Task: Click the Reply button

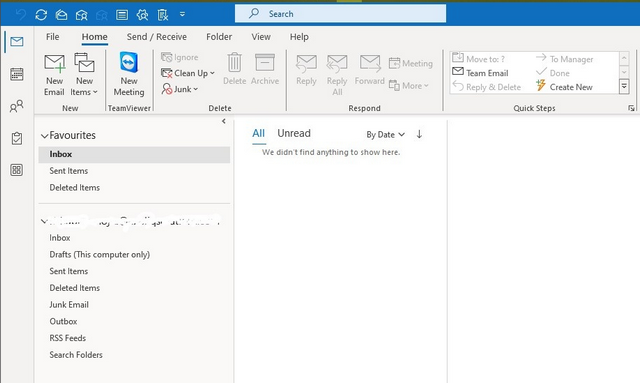Action: 306,70
